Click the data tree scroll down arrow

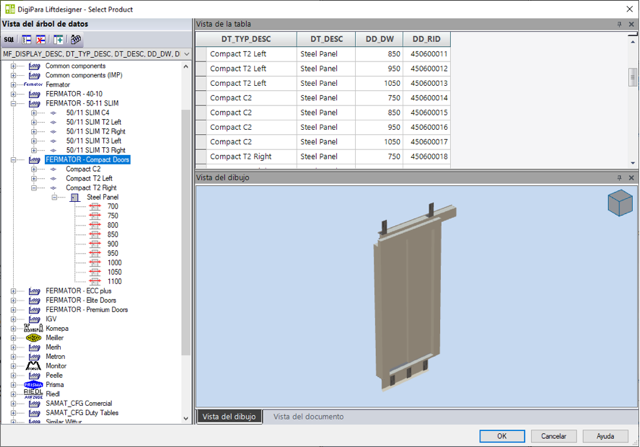[x=186, y=418]
